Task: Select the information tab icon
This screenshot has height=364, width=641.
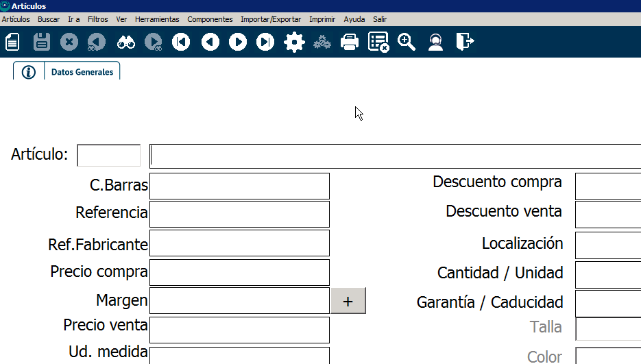Action: (x=28, y=72)
